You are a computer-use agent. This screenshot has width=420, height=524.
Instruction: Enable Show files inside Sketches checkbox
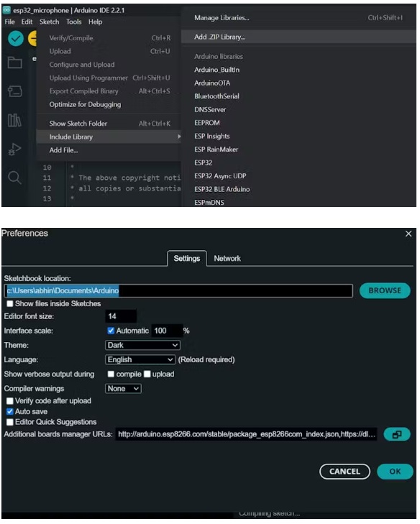point(10,304)
